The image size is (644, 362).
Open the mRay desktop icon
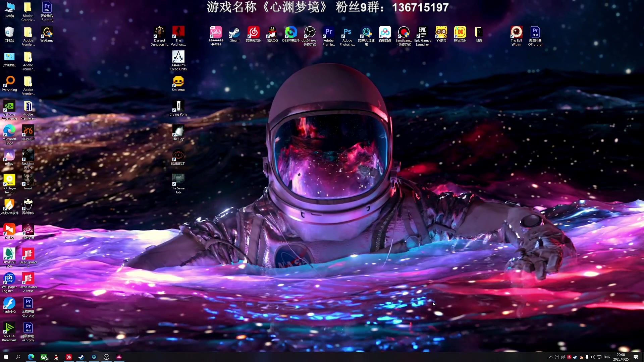pyautogui.click(x=9, y=158)
